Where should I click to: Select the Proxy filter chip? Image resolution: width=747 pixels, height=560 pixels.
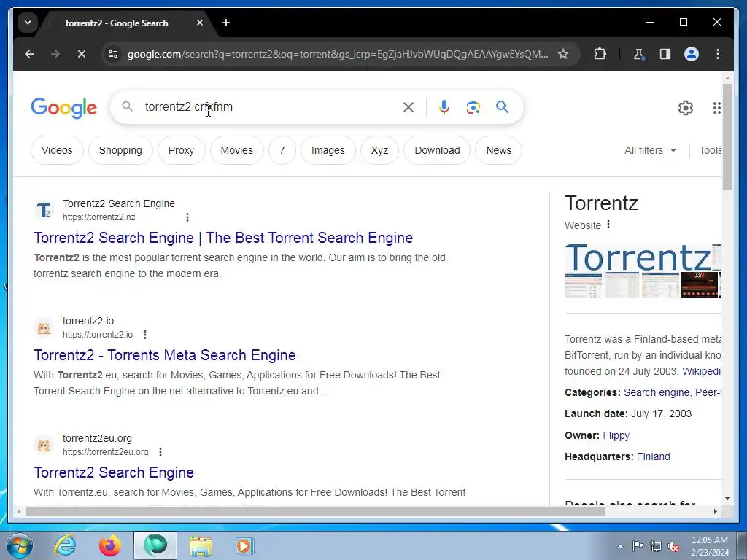(181, 150)
